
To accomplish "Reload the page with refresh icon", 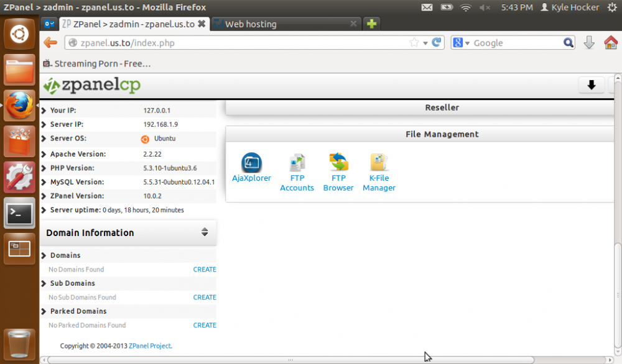I will pyautogui.click(x=437, y=43).
